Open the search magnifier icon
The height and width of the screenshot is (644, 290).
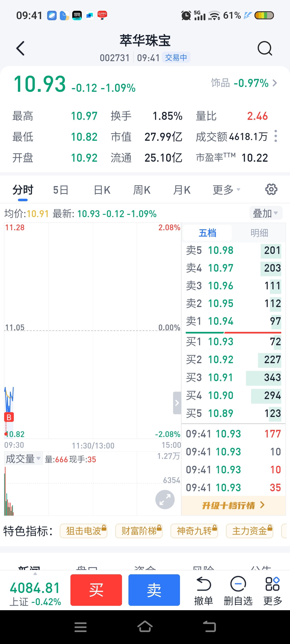coord(265,48)
